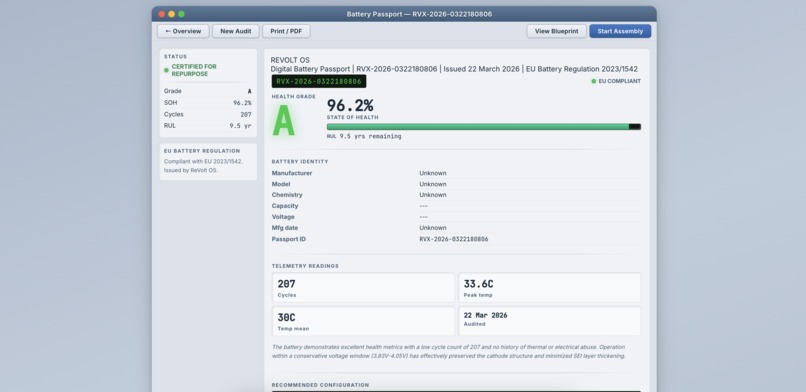Click the sidebar SOH value 96.2%
This screenshot has width=806, height=392.
coord(242,103)
